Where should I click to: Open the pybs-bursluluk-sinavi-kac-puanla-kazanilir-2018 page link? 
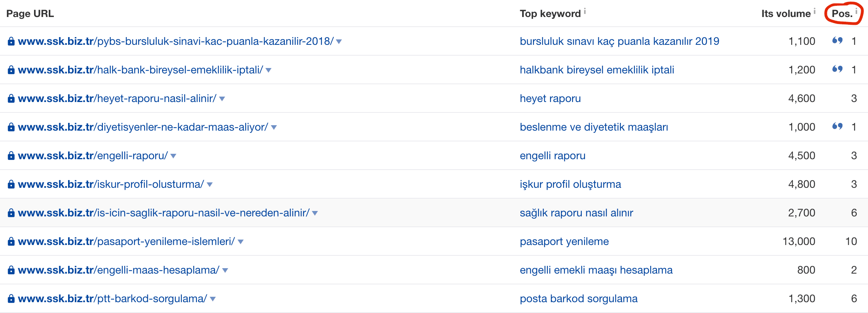176,41
